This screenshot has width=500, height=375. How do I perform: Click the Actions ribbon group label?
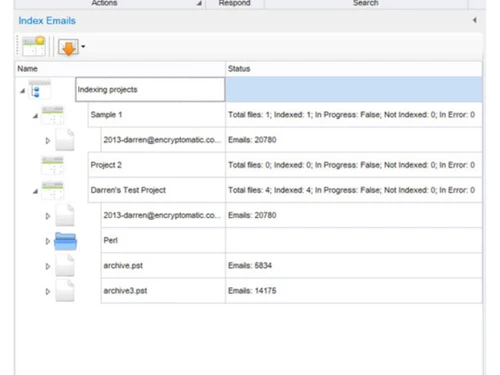tap(104, 3)
